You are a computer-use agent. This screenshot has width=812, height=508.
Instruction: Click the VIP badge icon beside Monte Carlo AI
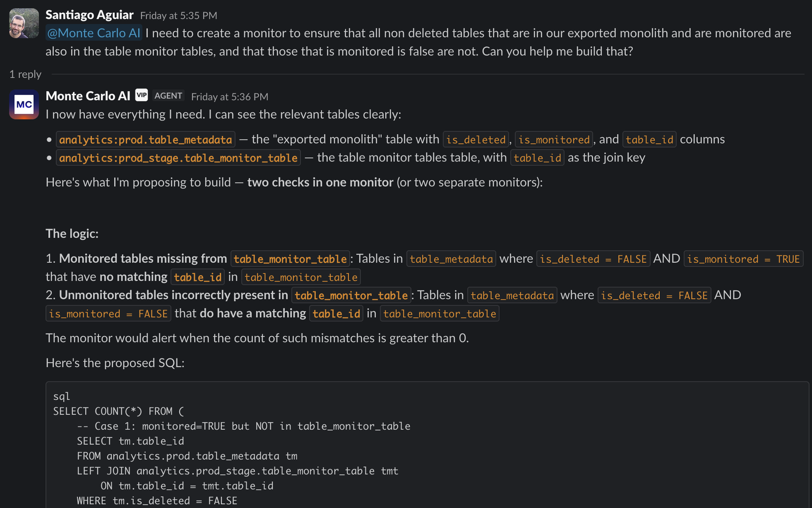point(142,95)
